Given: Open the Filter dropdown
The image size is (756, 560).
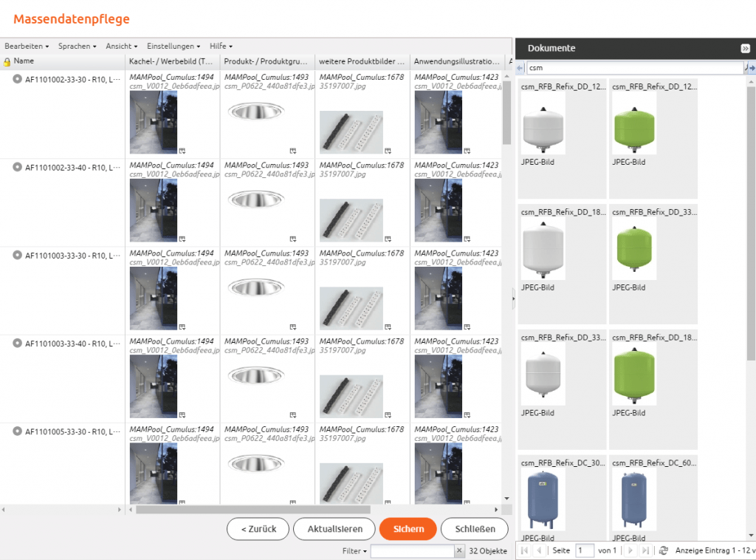Looking at the screenshot, I should pyautogui.click(x=354, y=551).
